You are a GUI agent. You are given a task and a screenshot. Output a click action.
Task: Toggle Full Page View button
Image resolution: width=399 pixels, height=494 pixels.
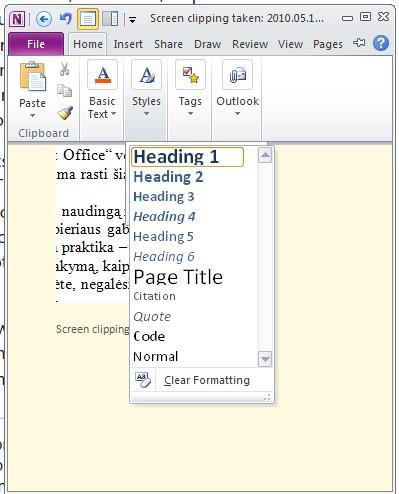[x=88, y=19]
